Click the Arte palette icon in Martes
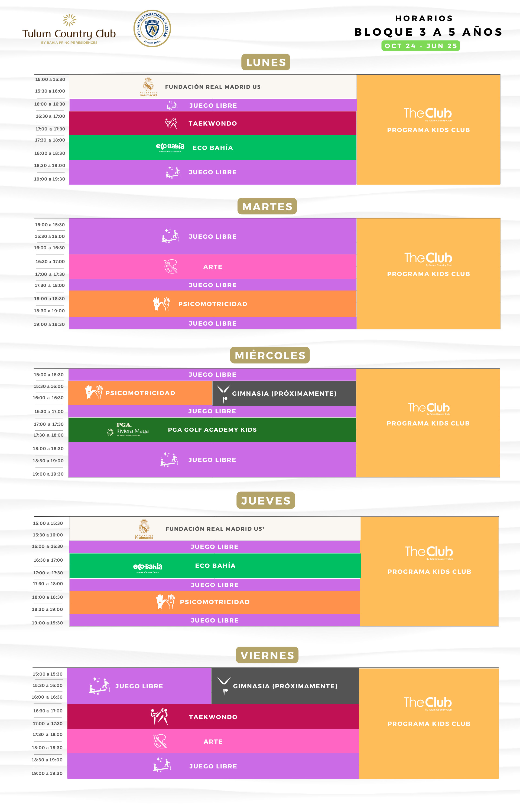This screenshot has width=520, height=812. click(171, 267)
